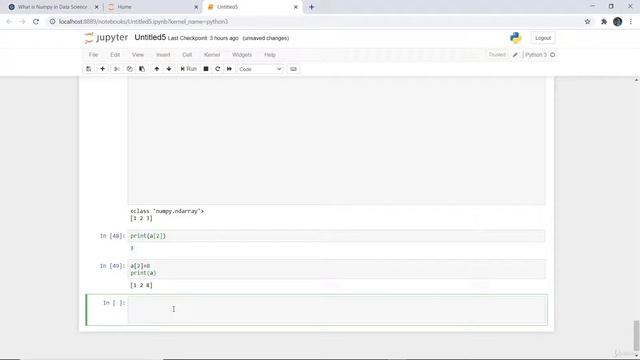Viewport: 640px width, 360px height.
Task: Open the command palette keyboard icon
Action: 293,69
